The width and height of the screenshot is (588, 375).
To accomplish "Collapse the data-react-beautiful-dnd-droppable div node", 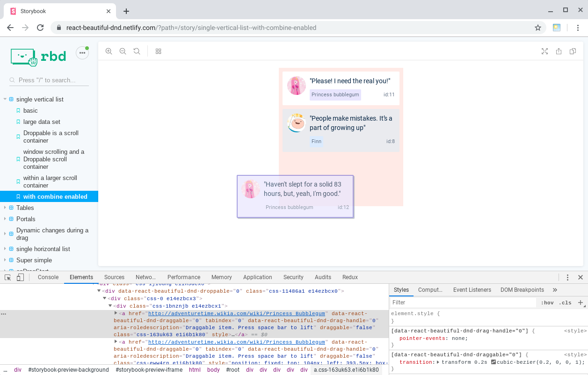I will pos(99,291).
